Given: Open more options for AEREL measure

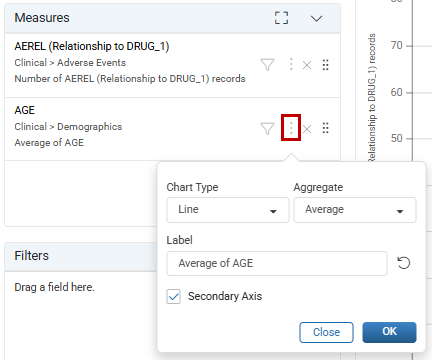Looking at the screenshot, I should click(x=291, y=64).
